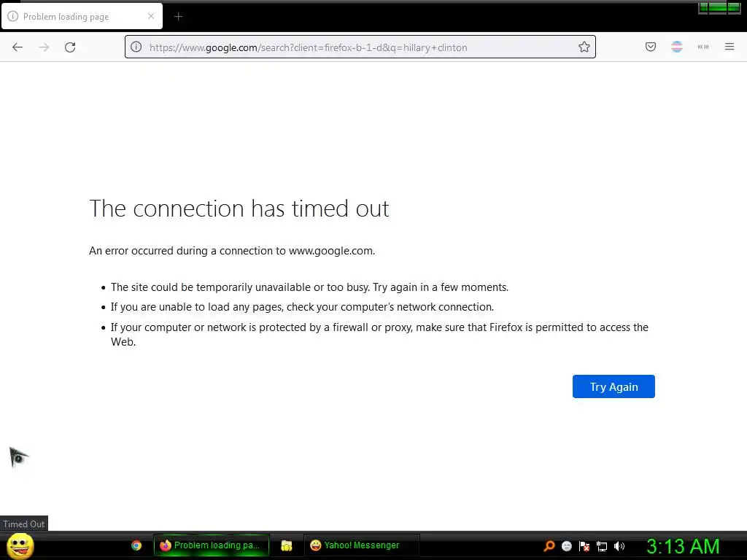
Task: Launch Chrome from the taskbar
Action: [x=136, y=545]
